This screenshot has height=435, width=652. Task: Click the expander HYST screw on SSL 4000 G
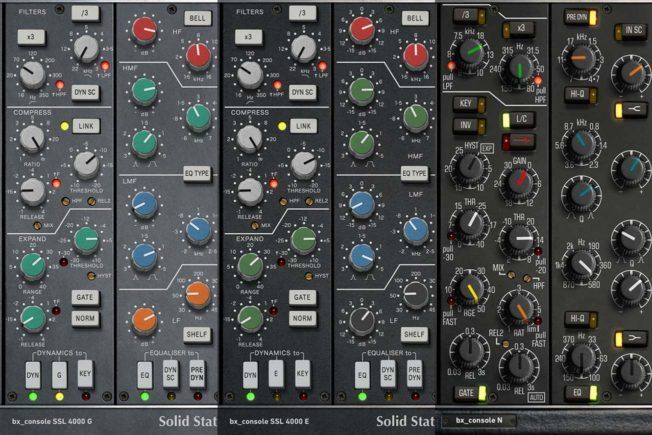[x=91, y=275]
